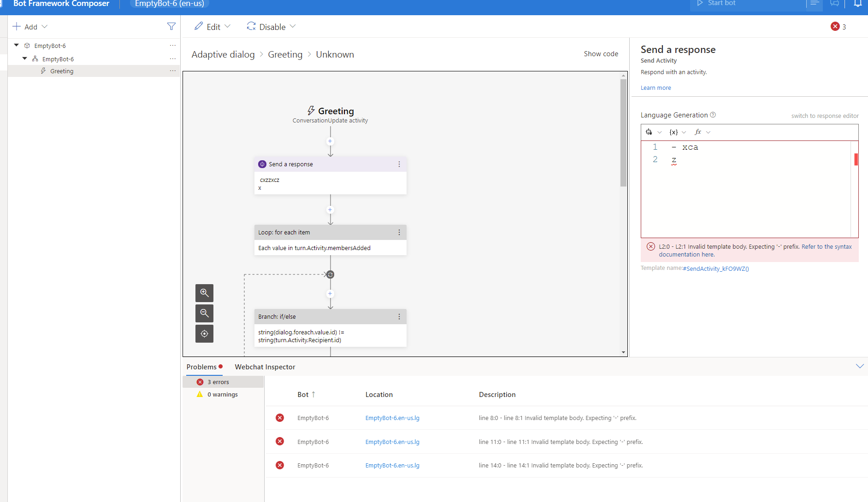The width and height of the screenshot is (868, 502).
Task: Select the 0 warnings filter
Action: [x=224, y=395]
